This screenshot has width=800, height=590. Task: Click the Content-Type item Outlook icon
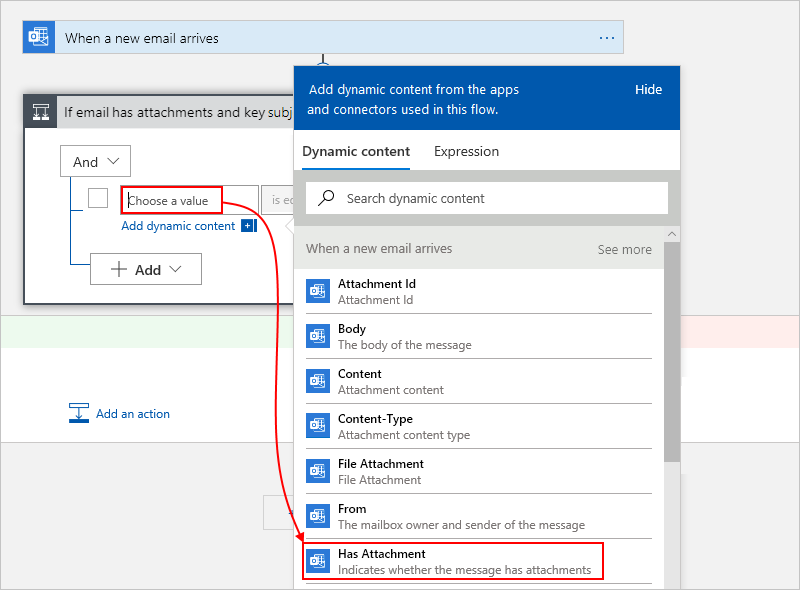click(318, 426)
